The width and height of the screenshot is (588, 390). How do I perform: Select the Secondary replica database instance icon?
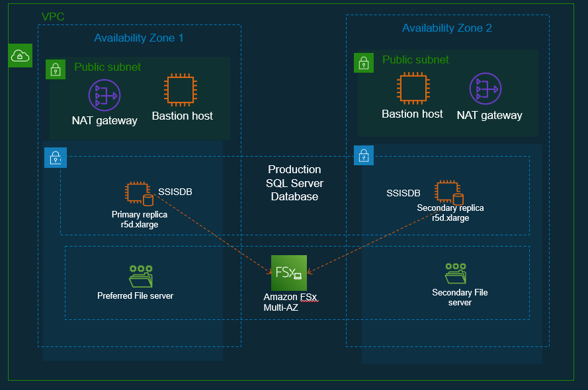[449, 192]
